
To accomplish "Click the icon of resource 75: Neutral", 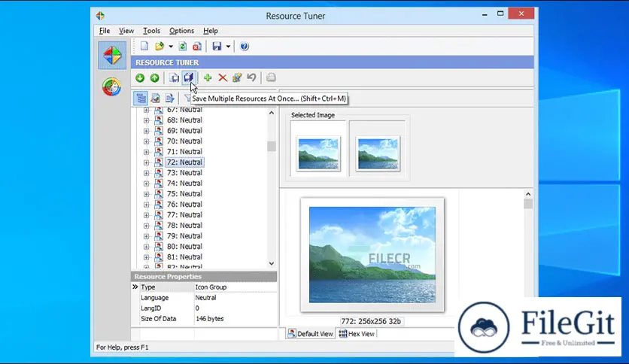I will point(159,193).
